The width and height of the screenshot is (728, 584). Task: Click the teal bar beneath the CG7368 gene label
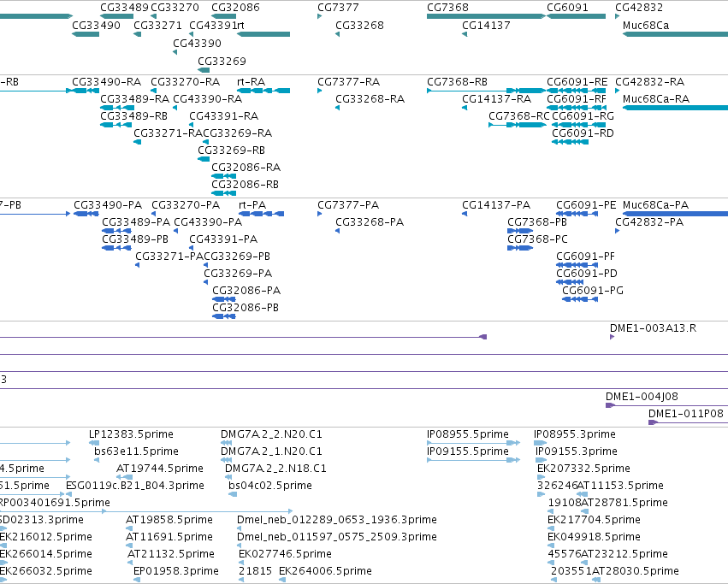tap(486, 16)
